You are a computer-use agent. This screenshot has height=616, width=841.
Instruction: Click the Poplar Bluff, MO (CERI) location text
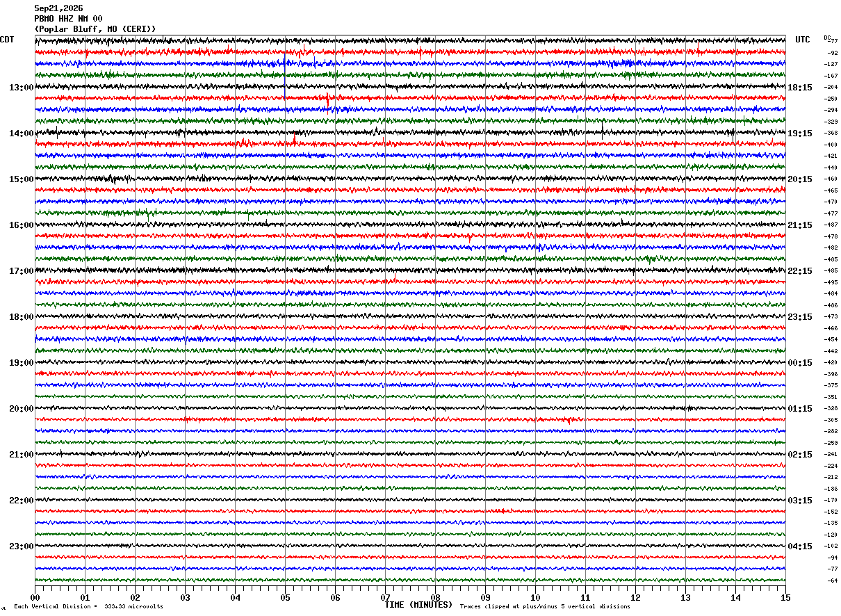tap(95, 29)
